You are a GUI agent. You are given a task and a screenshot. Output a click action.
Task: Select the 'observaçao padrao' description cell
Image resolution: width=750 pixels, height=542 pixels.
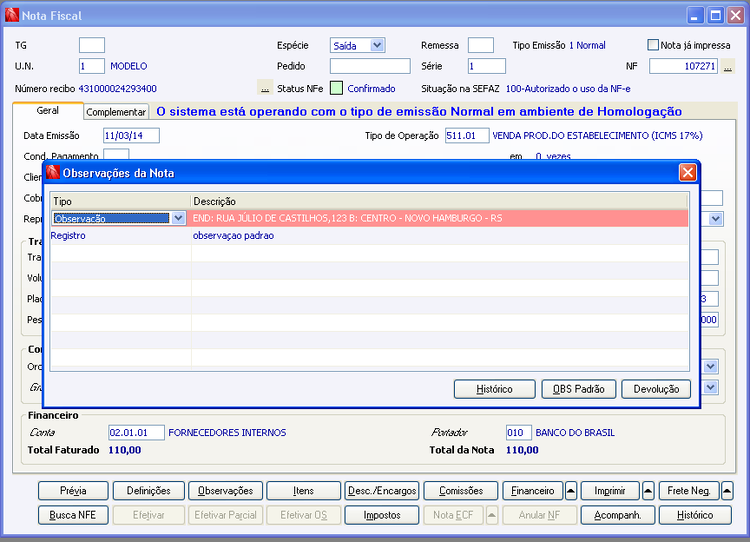point(440,236)
